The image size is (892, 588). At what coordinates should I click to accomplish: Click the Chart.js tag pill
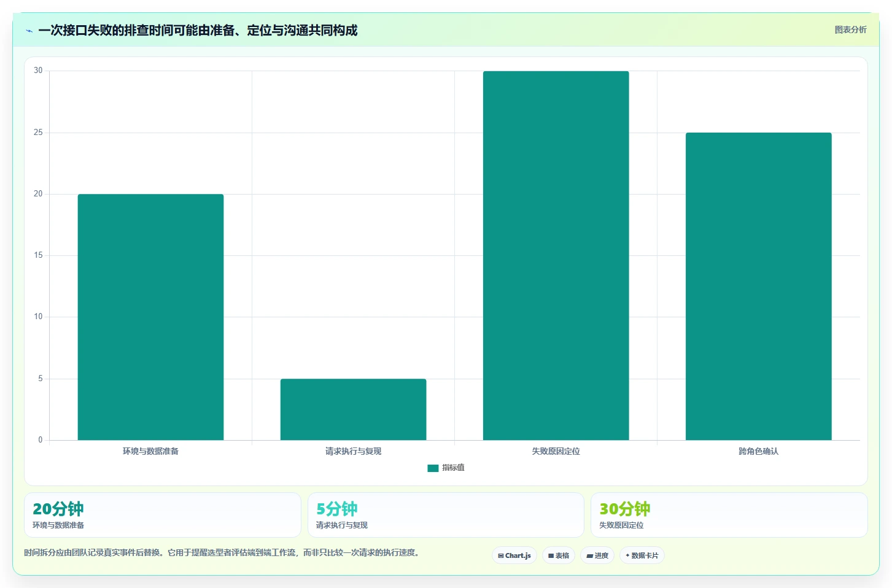pyautogui.click(x=514, y=555)
